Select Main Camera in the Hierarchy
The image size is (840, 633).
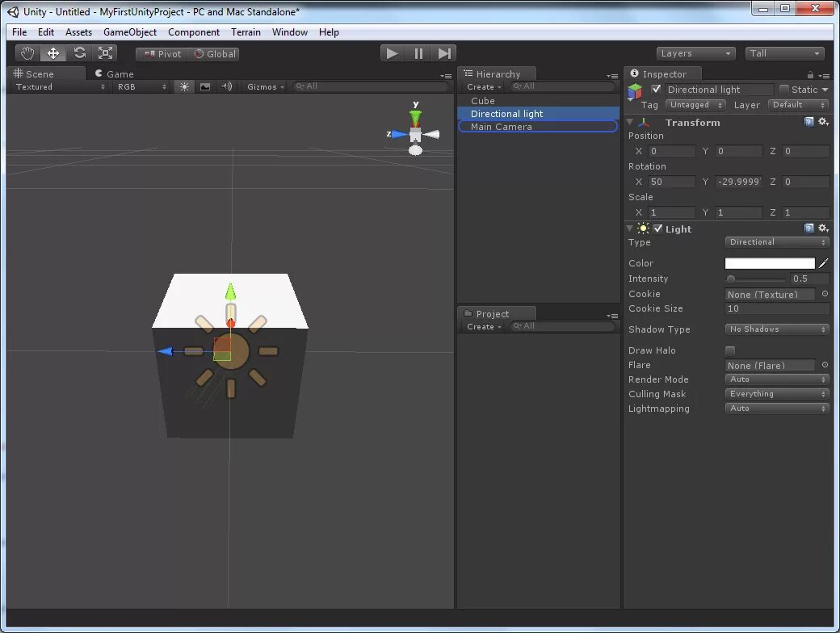[539, 127]
